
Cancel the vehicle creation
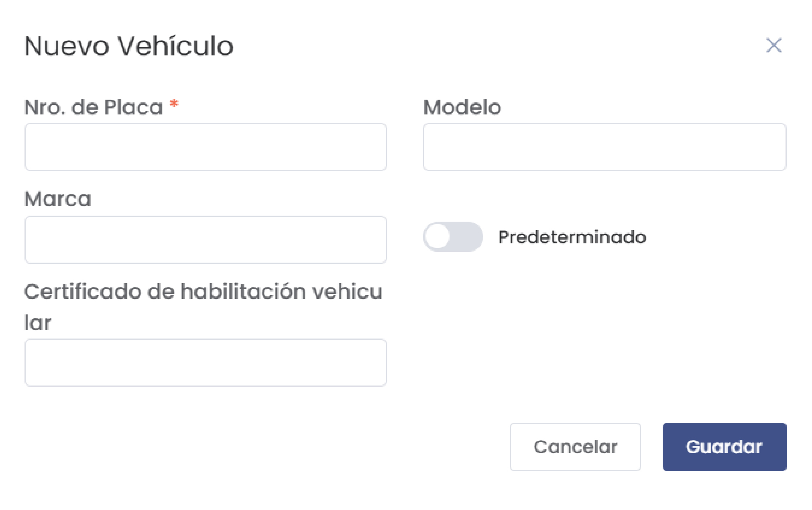pyautogui.click(x=575, y=447)
